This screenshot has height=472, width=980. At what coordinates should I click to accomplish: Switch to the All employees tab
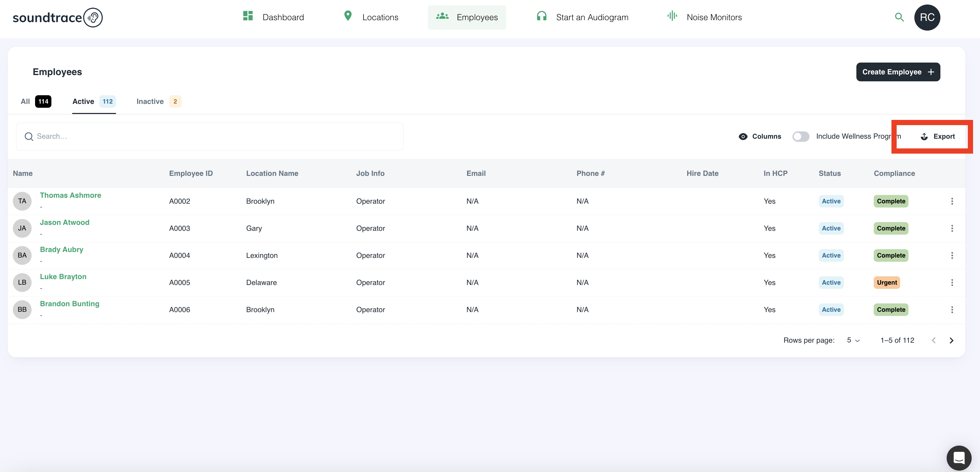coord(36,101)
